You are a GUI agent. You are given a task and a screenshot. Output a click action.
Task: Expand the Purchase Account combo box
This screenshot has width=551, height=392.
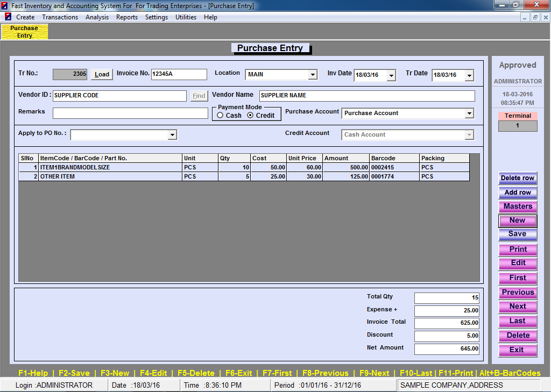(469, 113)
